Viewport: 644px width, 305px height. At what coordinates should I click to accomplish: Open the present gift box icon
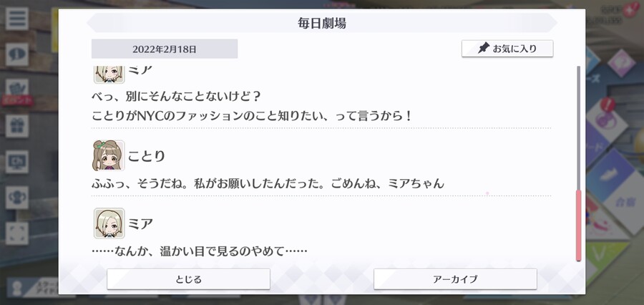(17, 126)
